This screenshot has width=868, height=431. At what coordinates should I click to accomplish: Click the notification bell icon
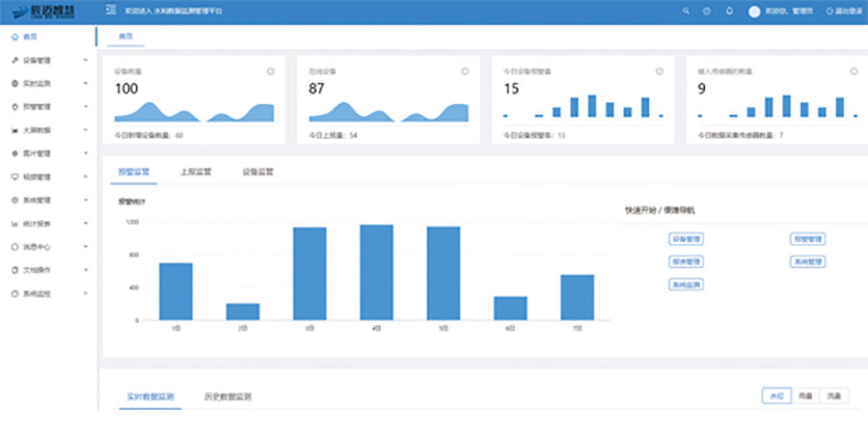729,12
